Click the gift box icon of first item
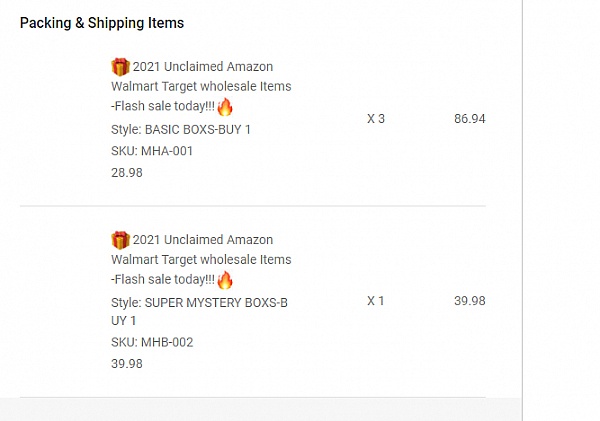 pos(120,67)
